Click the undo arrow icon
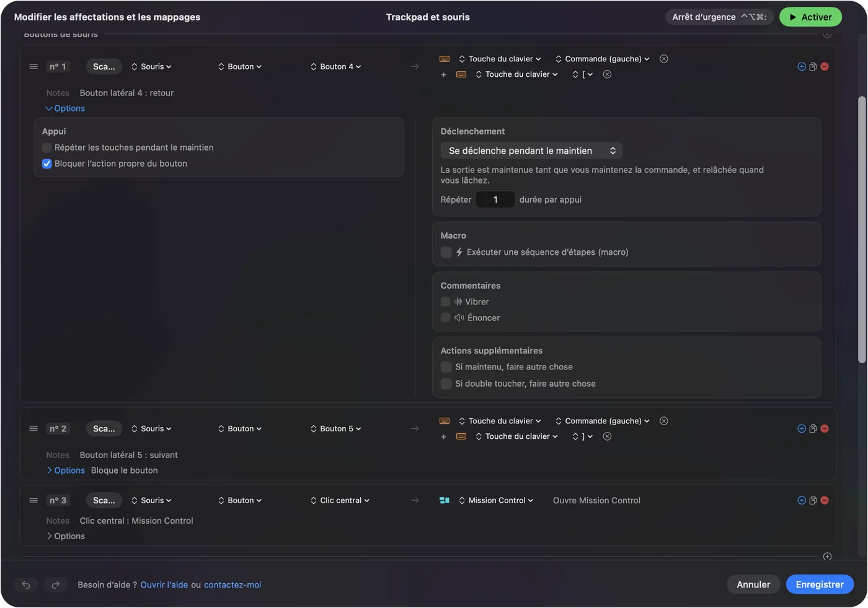 point(26,584)
